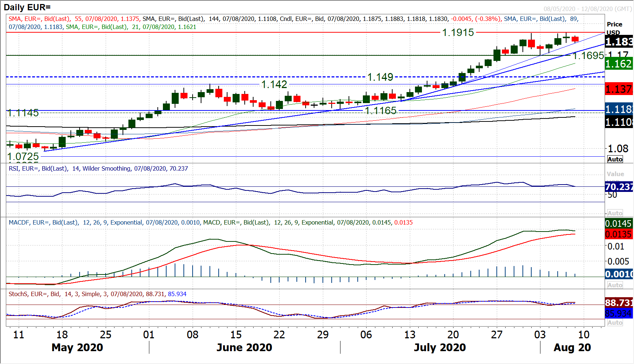Click the 70.237 RSI value badge

[x=619, y=187]
